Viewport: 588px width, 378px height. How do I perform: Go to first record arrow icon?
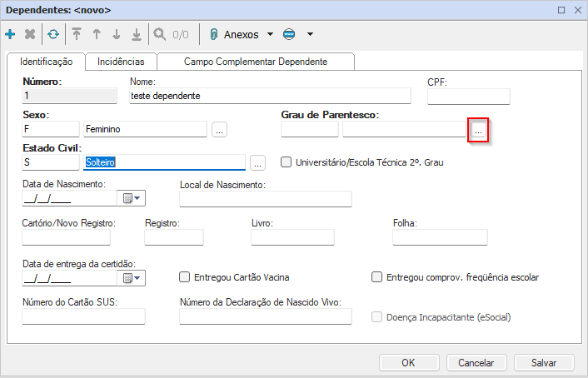[x=77, y=35]
